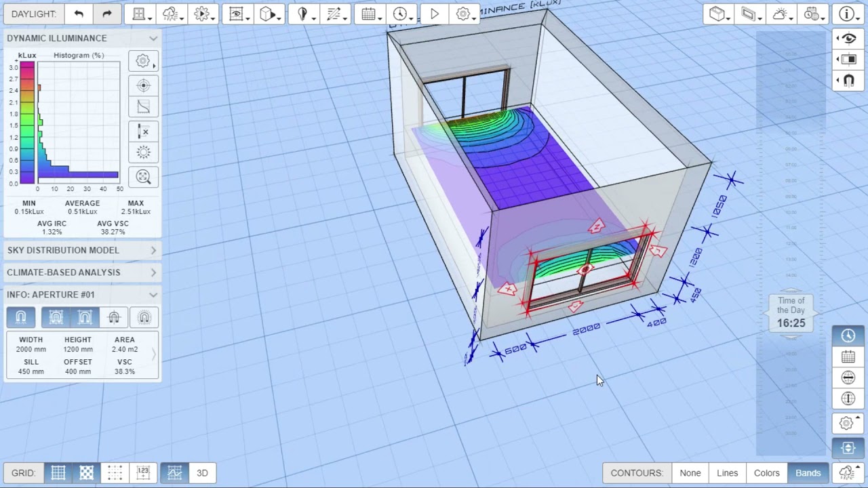Click the histogram chart area
Viewport: 868px width, 488px height.
[x=79, y=122]
